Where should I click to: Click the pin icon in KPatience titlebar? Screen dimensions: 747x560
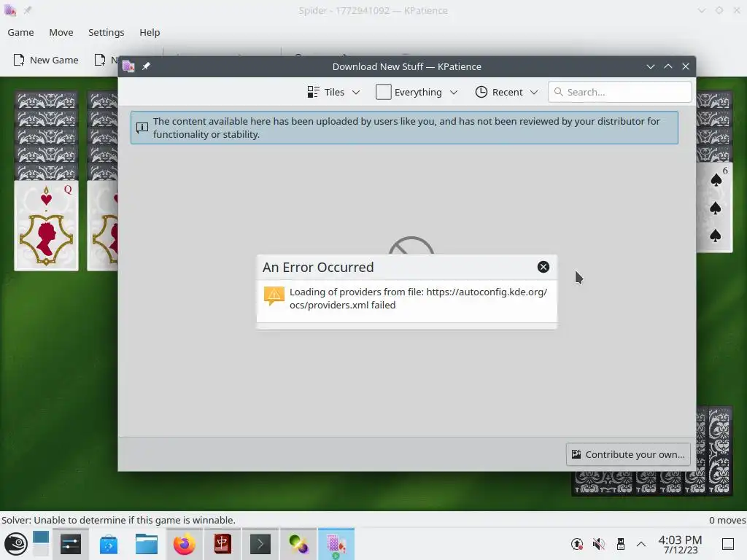point(28,10)
